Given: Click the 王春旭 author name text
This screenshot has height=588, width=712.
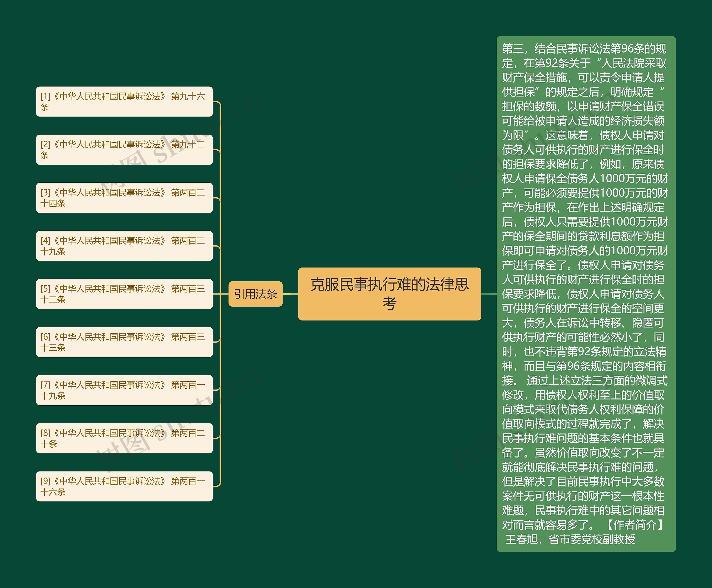Looking at the screenshot, I should click(x=521, y=539).
